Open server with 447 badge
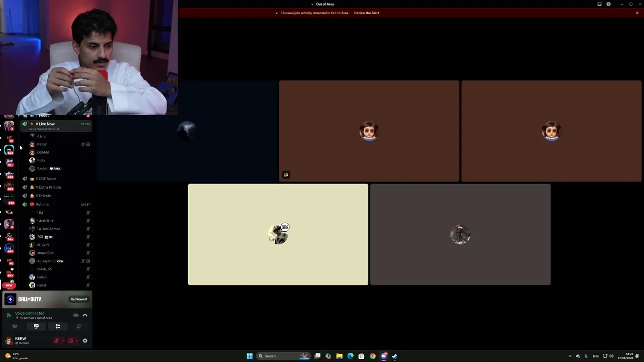Viewport: 644px width, 362px height. (x=9, y=248)
